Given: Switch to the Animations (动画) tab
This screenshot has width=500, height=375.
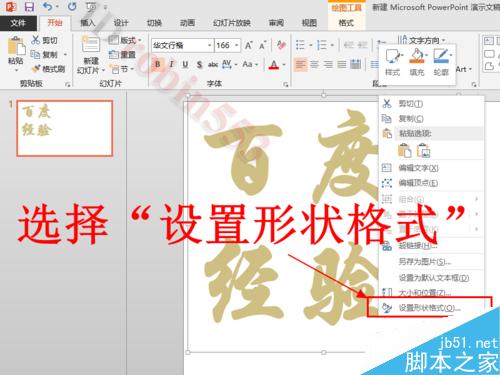Looking at the screenshot, I should click(x=187, y=23).
